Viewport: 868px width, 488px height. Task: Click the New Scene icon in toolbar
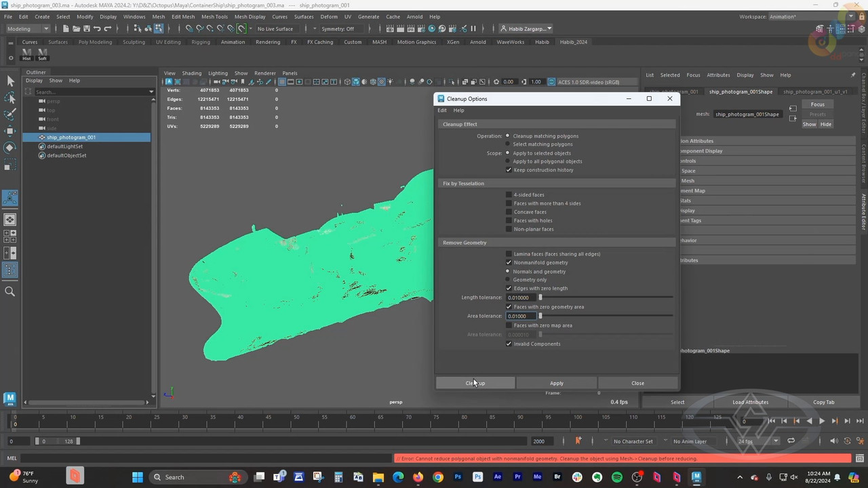(x=66, y=28)
